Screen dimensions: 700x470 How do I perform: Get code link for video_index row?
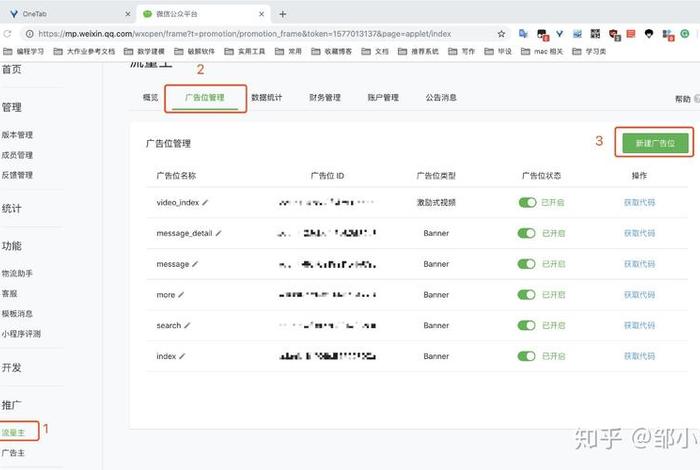tap(639, 203)
